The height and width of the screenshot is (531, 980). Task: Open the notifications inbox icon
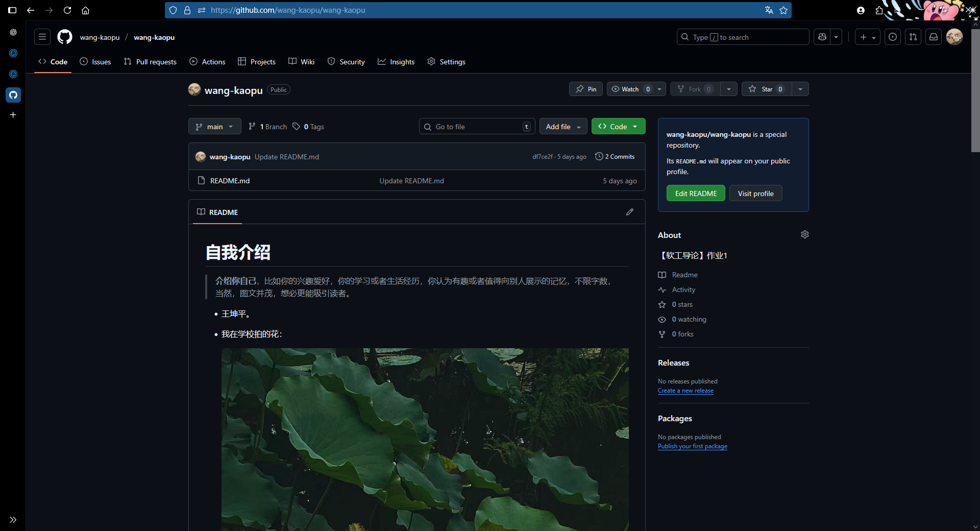tap(934, 37)
